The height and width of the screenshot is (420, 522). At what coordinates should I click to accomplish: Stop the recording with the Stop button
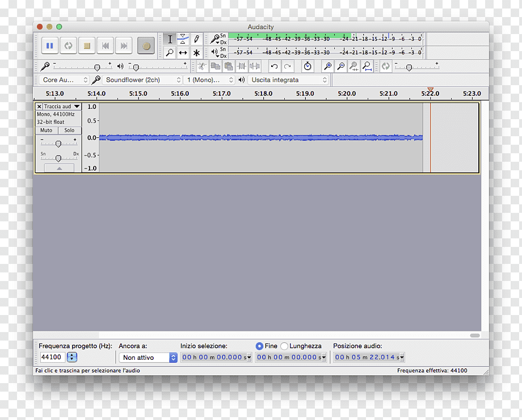[x=87, y=45]
